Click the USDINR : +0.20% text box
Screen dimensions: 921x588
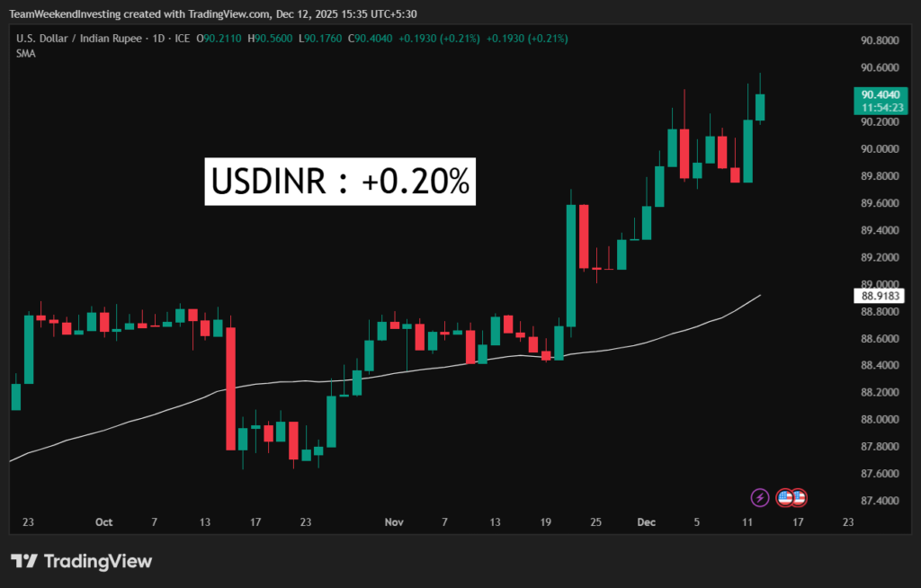(x=340, y=181)
